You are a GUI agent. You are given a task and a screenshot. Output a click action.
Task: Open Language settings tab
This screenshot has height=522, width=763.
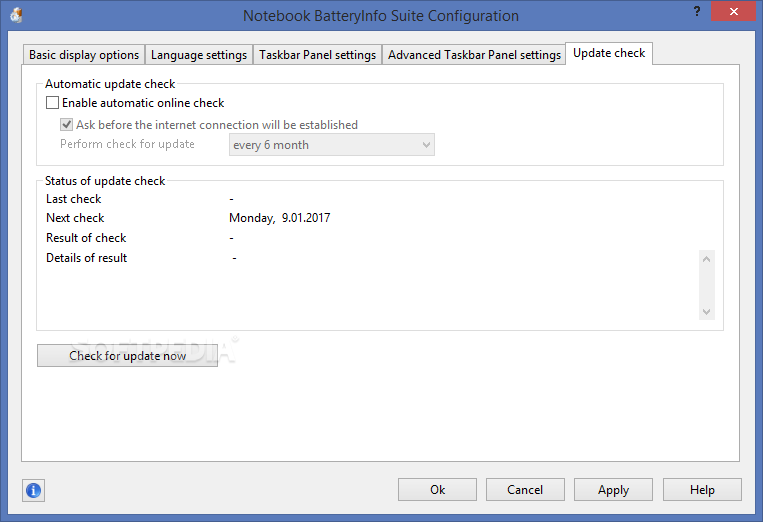click(199, 55)
